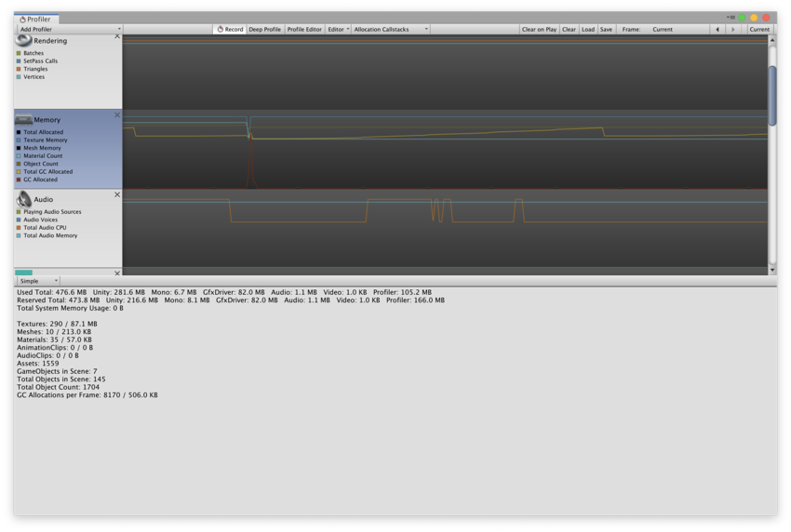Click the Total Object Count: 1704 line

pos(58,387)
